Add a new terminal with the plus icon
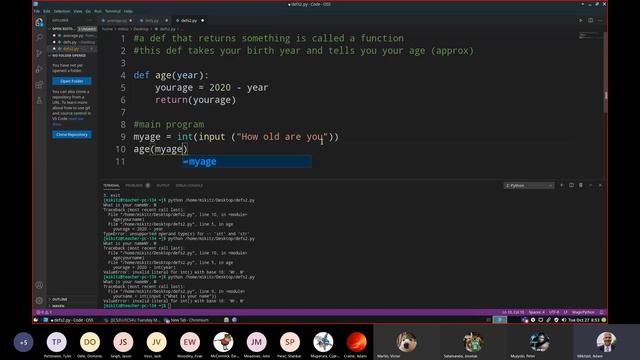The height and width of the screenshot is (360, 640). pyautogui.click(x=562, y=185)
